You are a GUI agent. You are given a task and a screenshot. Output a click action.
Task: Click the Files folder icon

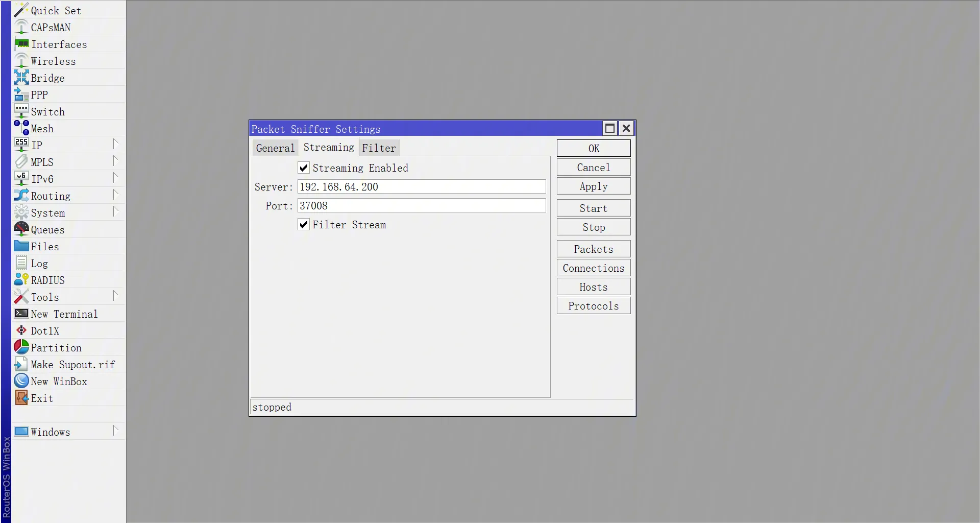(x=21, y=246)
